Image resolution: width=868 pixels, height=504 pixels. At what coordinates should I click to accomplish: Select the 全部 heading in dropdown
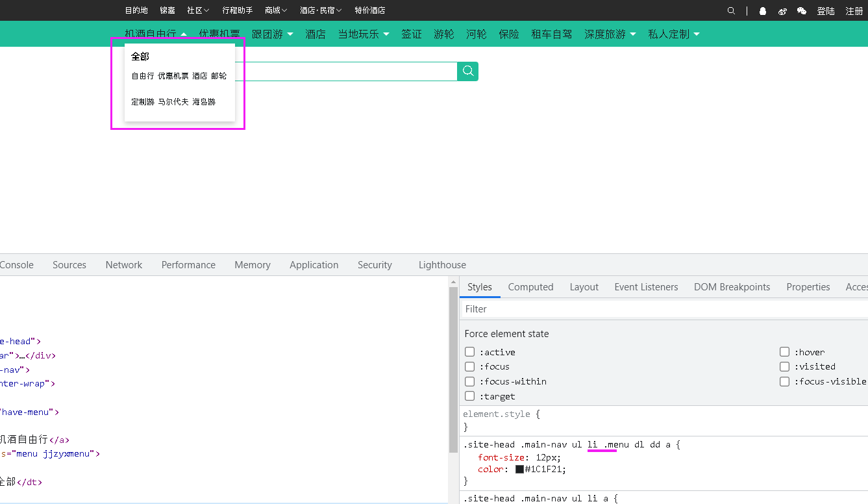[140, 57]
